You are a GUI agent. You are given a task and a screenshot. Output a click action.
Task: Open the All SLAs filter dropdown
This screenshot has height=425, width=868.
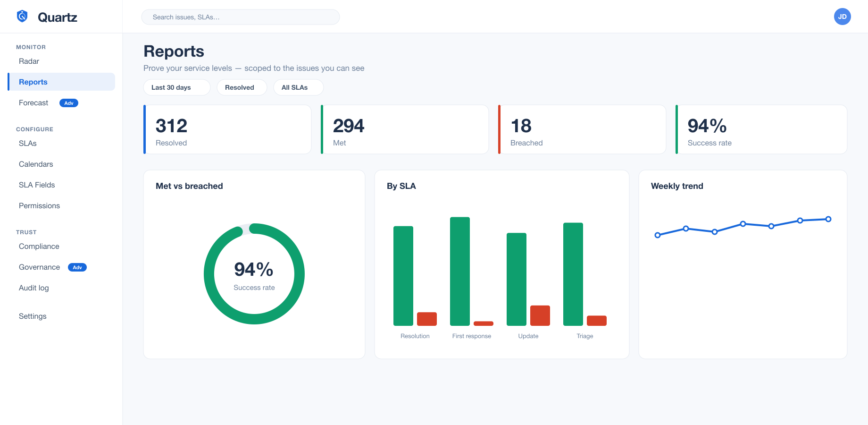tap(299, 87)
